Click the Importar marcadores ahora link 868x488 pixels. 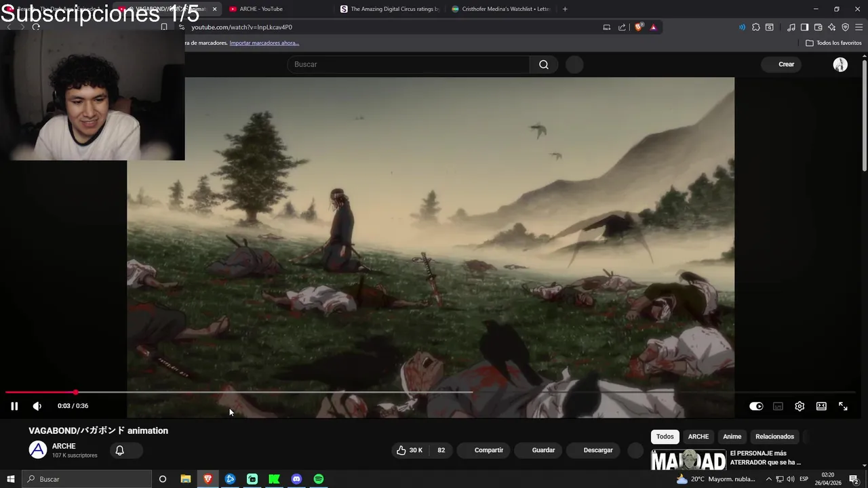[264, 43]
